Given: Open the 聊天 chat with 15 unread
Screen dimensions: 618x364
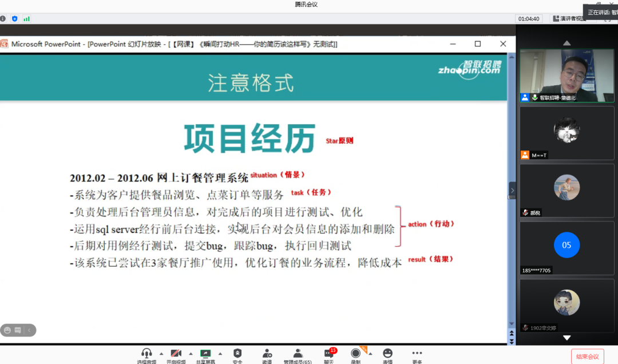Looking at the screenshot, I should point(329,354).
